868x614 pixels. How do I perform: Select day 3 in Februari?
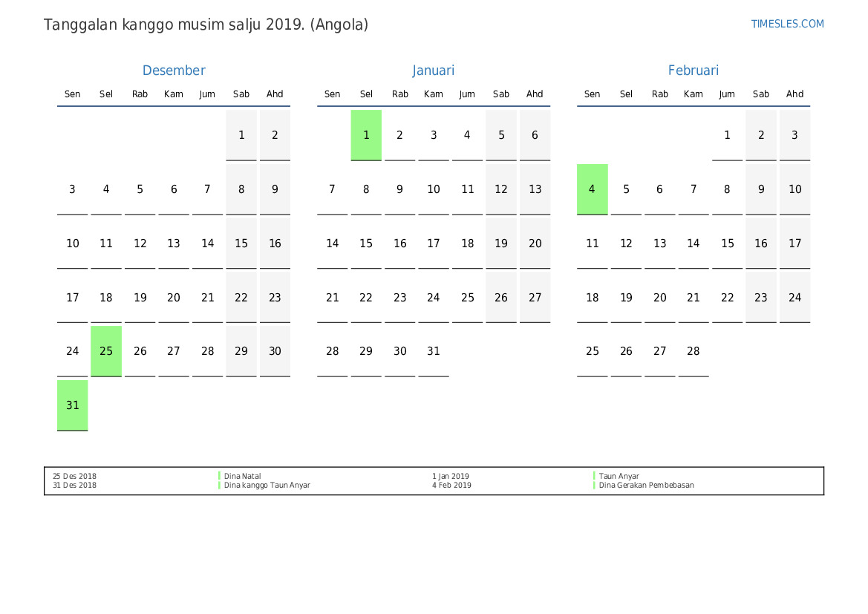(x=795, y=135)
